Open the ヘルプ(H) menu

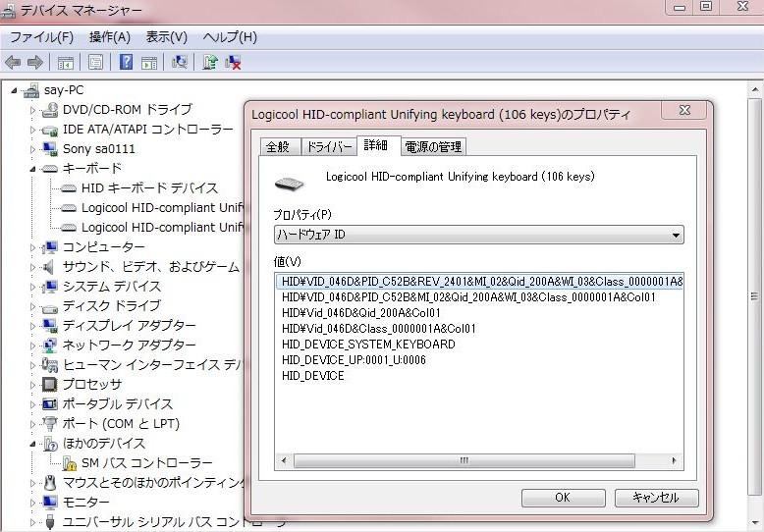(x=230, y=37)
